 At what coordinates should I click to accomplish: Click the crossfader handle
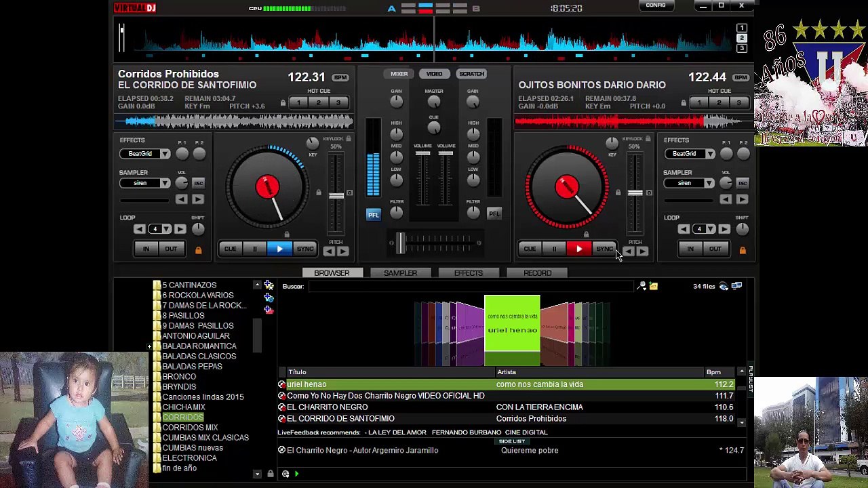coord(400,243)
